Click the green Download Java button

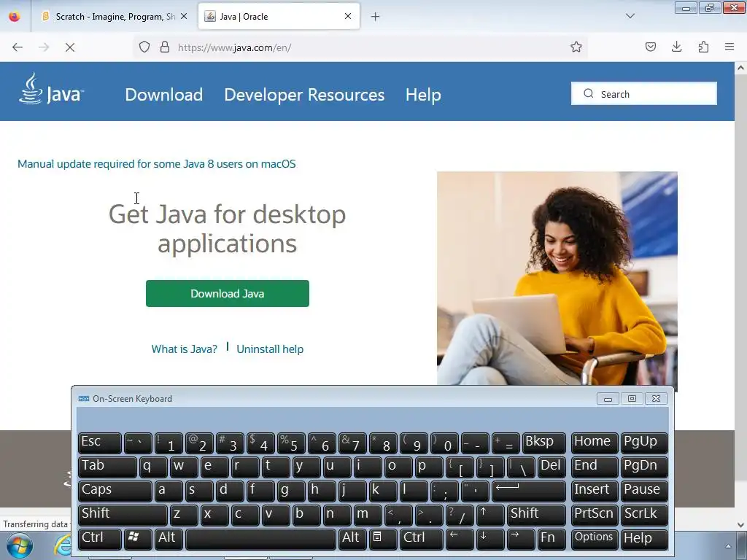[x=228, y=293]
